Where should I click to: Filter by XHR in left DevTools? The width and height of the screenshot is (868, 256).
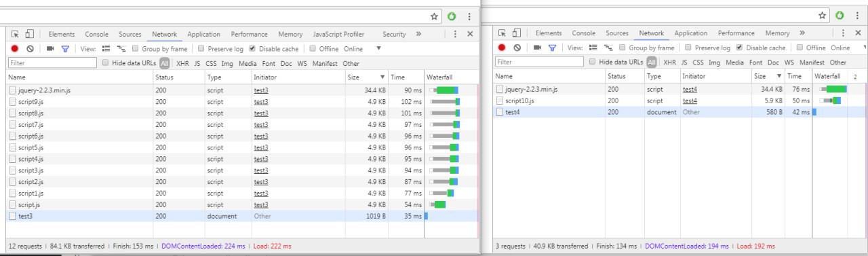pyautogui.click(x=182, y=63)
